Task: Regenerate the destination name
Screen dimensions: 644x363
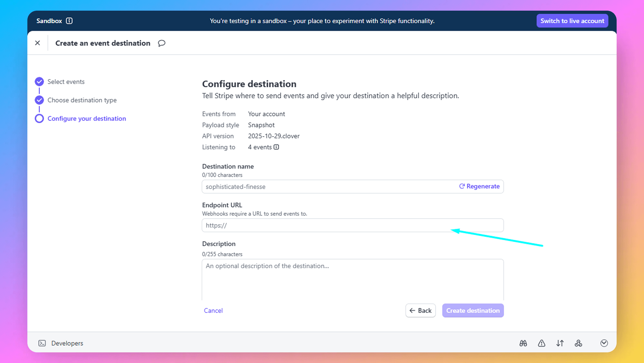Action: (x=479, y=186)
